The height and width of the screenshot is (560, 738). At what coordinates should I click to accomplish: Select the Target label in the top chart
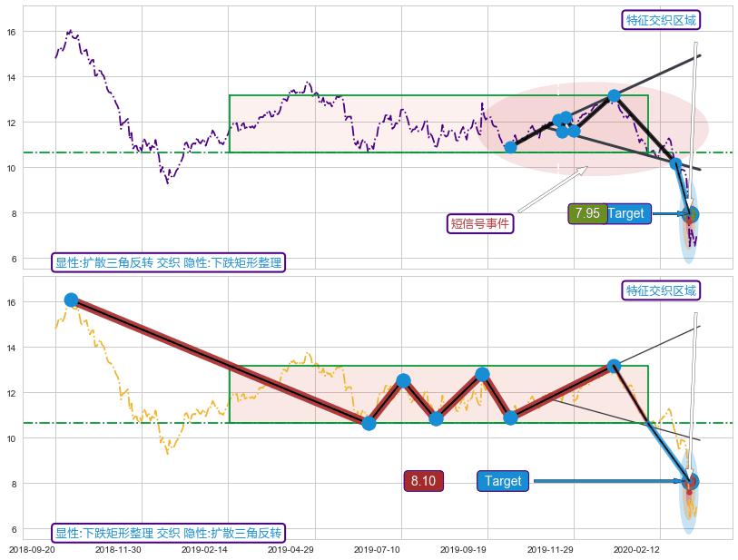click(625, 213)
